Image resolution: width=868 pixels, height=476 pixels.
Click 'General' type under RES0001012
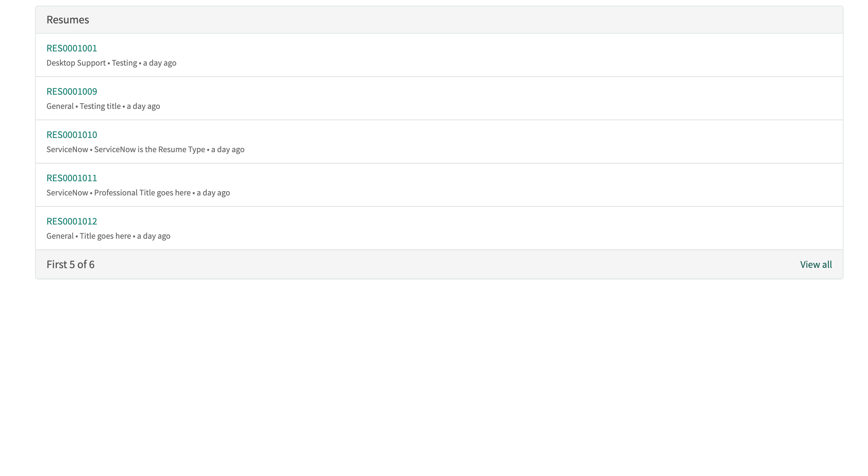coord(60,236)
